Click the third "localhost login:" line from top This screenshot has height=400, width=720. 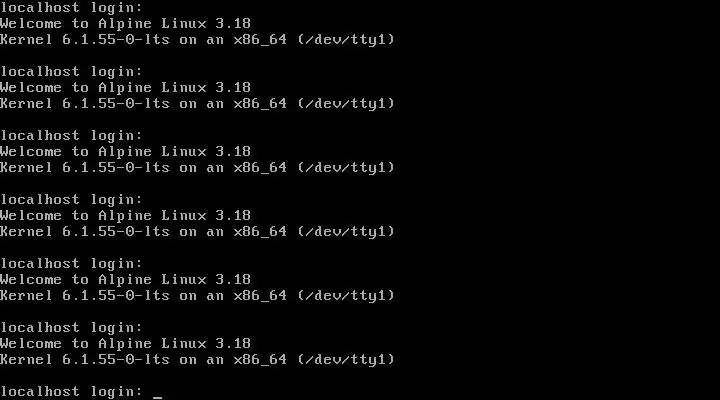(x=72, y=135)
